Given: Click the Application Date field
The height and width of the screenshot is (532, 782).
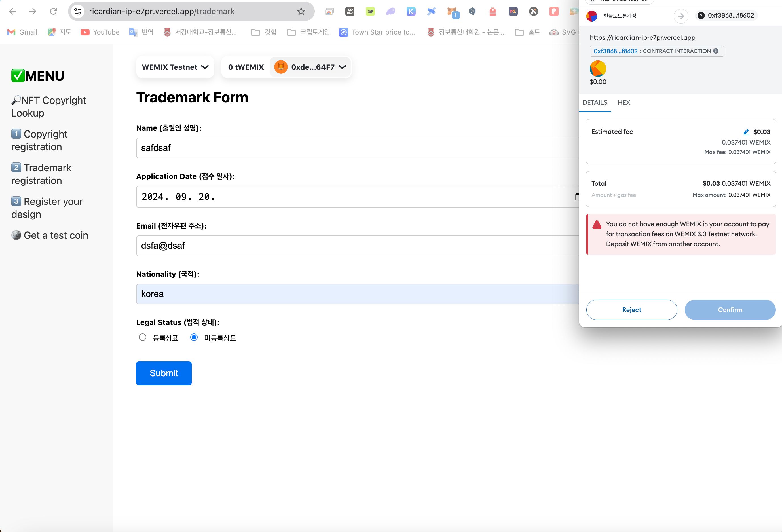Looking at the screenshot, I should 357,197.
